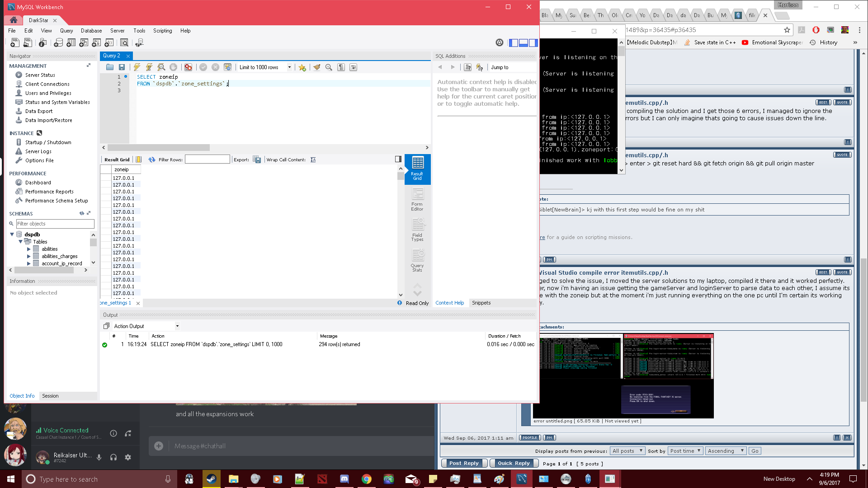The height and width of the screenshot is (488, 868).
Task: Expand the abilities table node
Action: tap(29, 249)
